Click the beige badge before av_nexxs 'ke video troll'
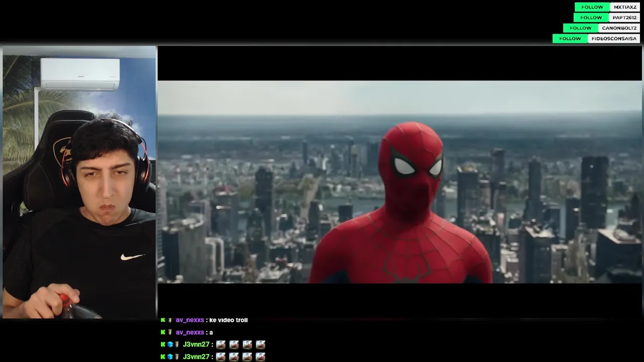This screenshot has height=362, width=644. click(x=170, y=320)
